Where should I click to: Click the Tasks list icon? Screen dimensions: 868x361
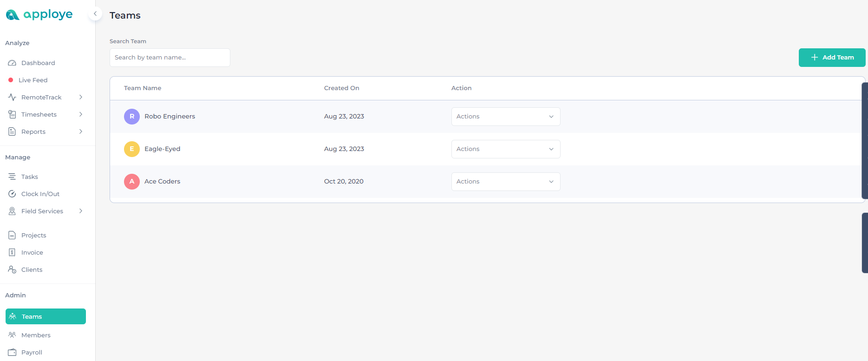(x=12, y=177)
